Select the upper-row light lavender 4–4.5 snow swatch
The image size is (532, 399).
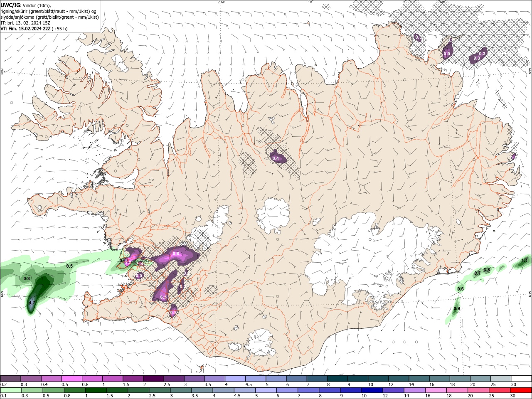(235, 379)
